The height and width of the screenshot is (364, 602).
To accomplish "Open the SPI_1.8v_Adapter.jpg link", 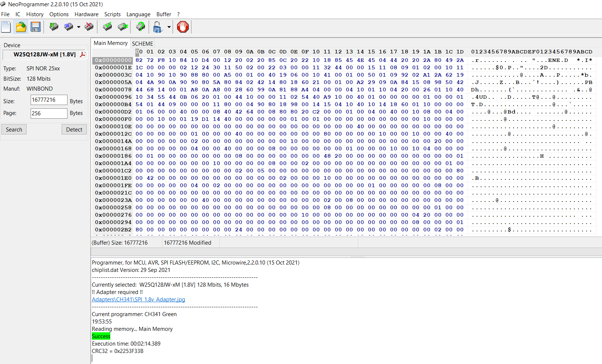I will pyautogui.click(x=138, y=300).
